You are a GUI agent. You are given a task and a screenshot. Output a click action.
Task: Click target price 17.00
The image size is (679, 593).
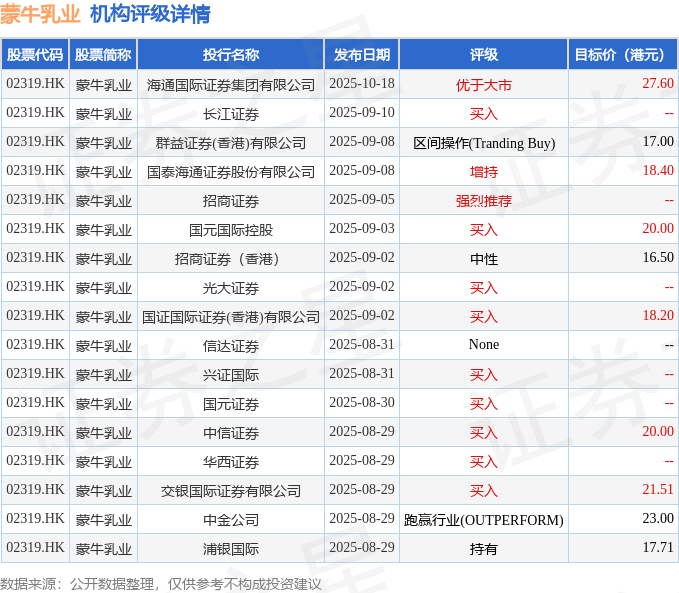pyautogui.click(x=658, y=141)
